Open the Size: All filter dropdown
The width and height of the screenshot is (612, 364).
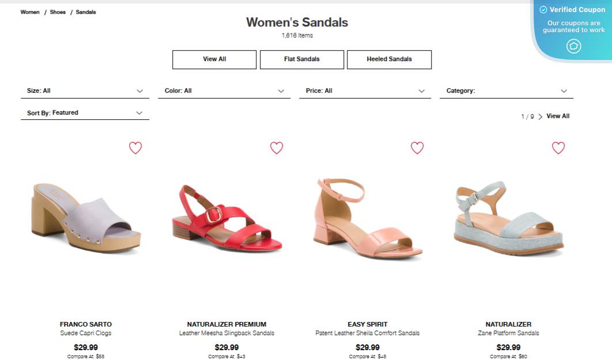pos(84,90)
